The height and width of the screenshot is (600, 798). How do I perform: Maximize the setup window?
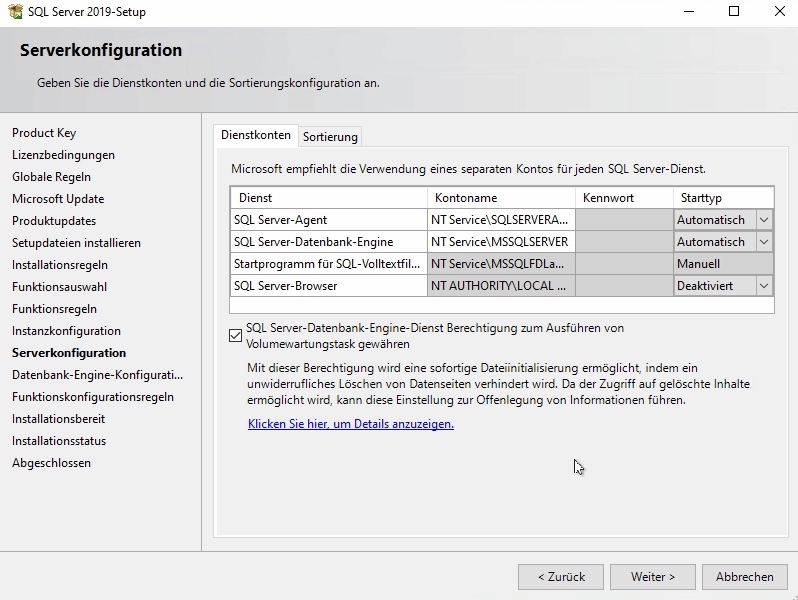pos(734,12)
